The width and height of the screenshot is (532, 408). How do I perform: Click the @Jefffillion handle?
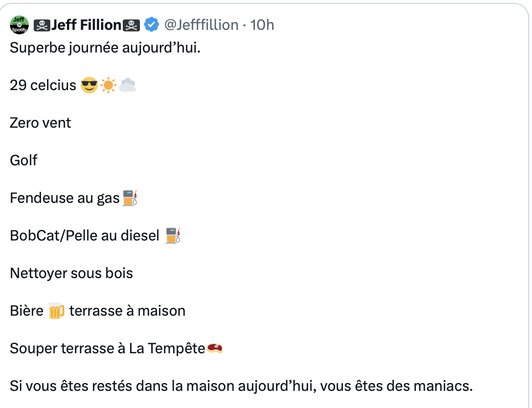point(201,25)
